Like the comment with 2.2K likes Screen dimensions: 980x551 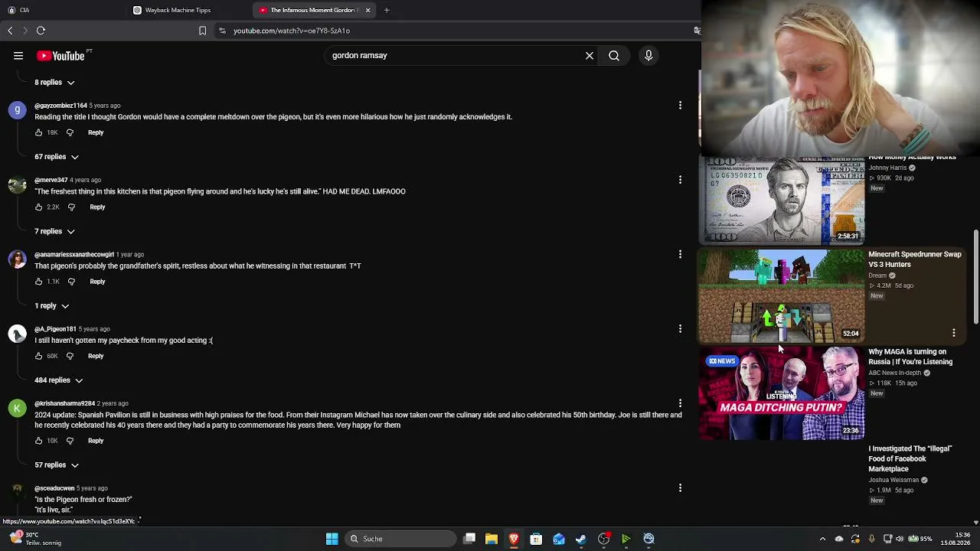(x=39, y=207)
